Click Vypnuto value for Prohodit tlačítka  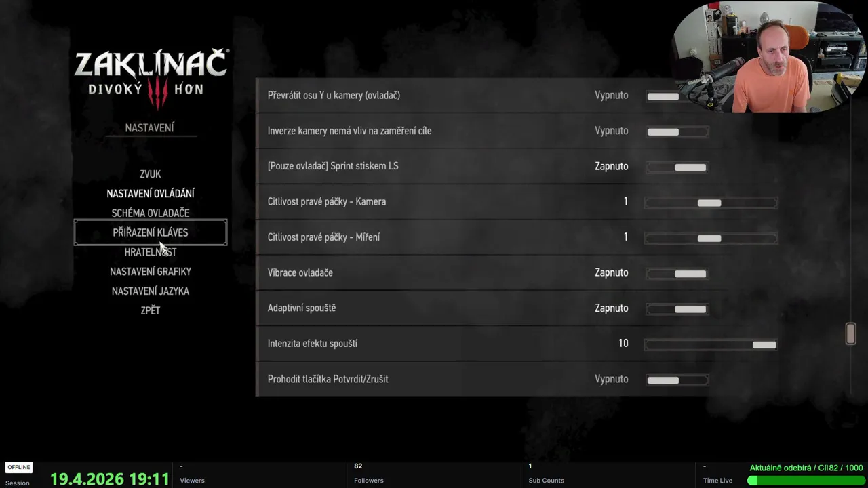pos(611,379)
